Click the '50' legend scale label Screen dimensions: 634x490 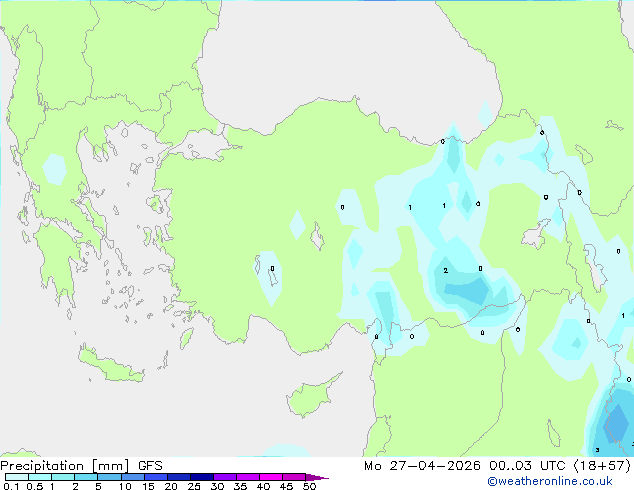[x=310, y=486]
